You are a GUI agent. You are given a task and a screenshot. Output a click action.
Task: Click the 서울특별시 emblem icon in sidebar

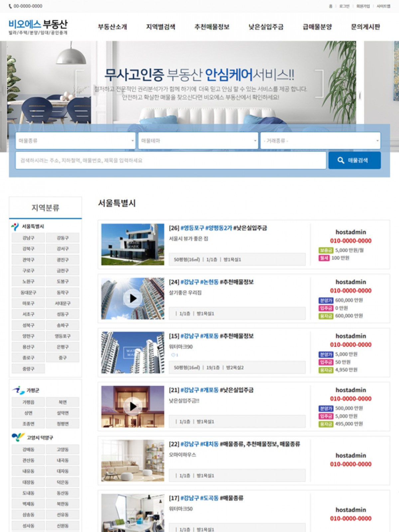(15, 226)
